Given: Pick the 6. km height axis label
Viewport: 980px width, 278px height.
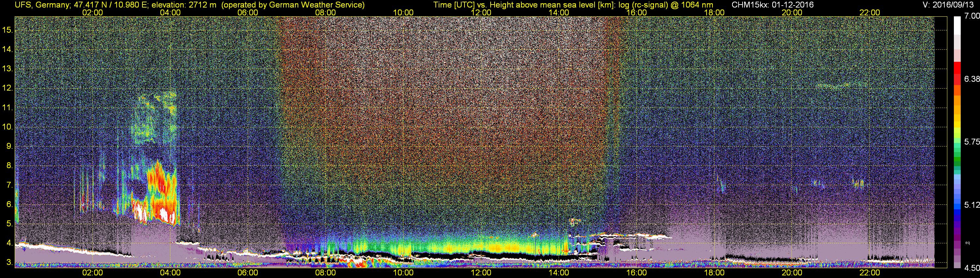Looking at the screenshot, I should [9, 204].
